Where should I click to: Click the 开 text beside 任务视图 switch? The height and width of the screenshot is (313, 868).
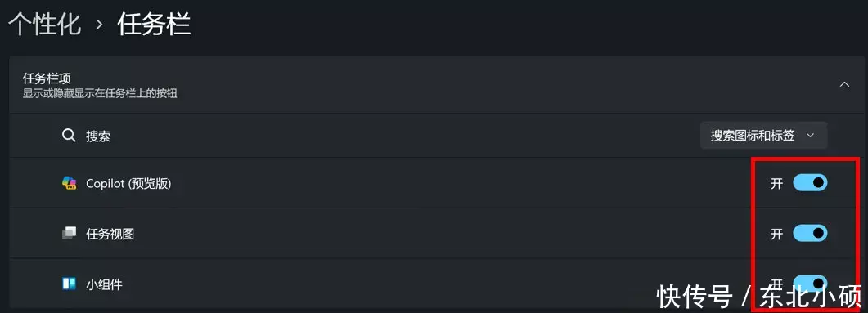click(x=776, y=234)
